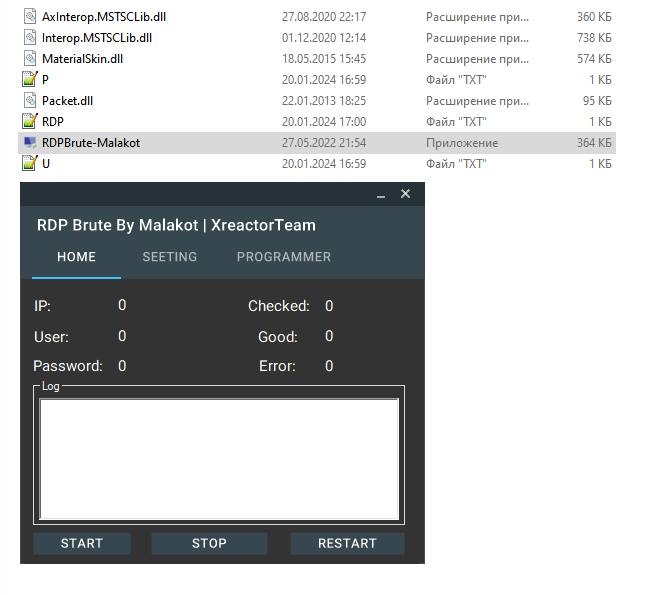Click the window title RDP Brute By Malakot

pyautogui.click(x=117, y=225)
